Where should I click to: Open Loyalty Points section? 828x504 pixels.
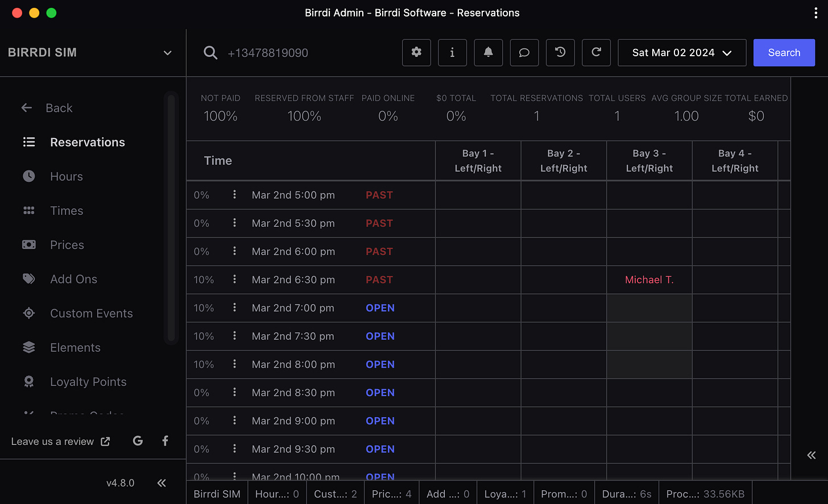click(88, 382)
